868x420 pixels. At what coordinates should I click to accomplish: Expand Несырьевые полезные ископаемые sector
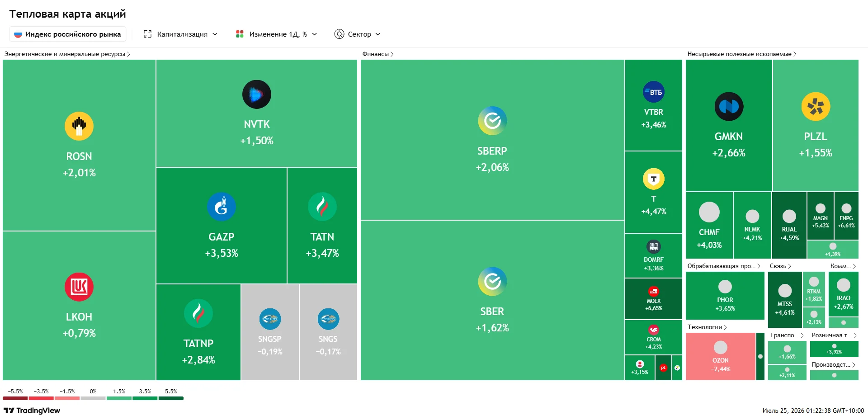(x=742, y=54)
